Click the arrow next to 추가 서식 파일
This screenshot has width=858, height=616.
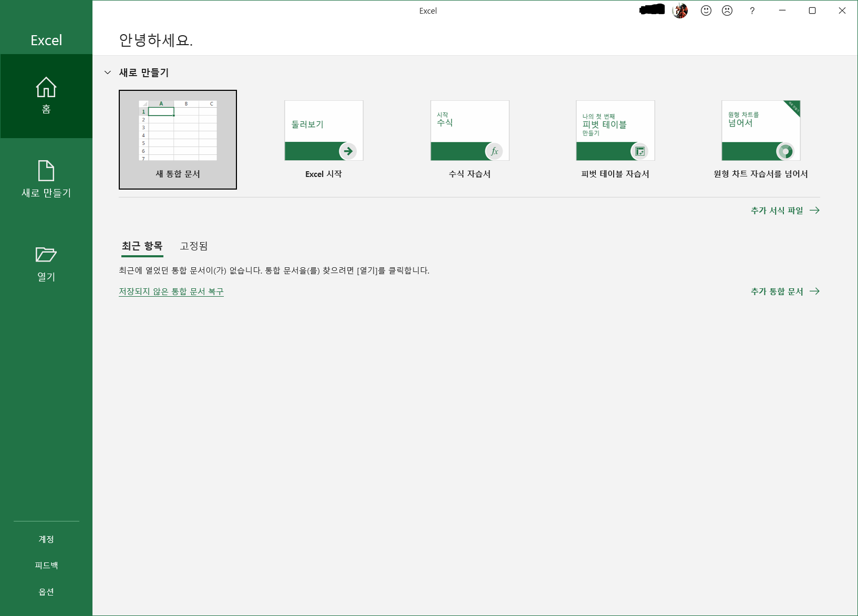tap(814, 211)
